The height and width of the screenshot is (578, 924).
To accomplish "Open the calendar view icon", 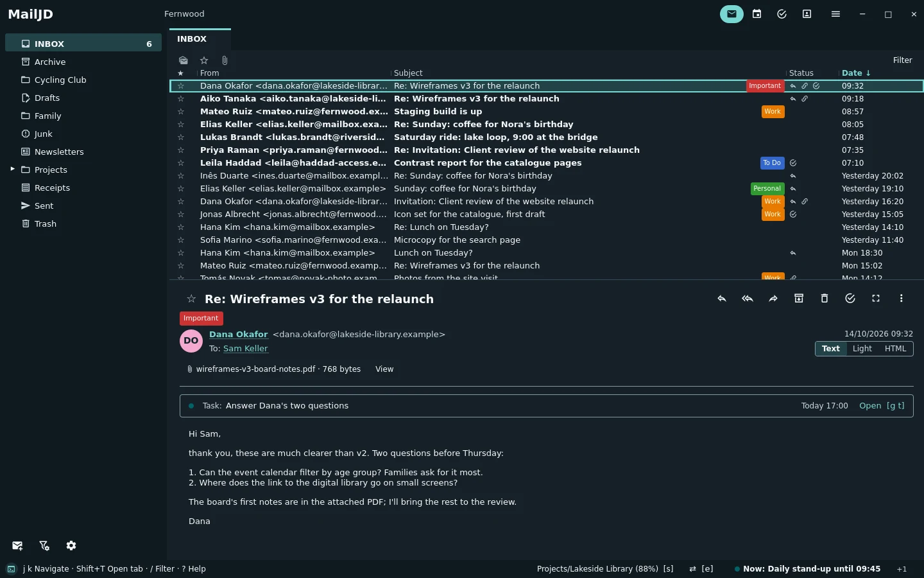I will 757,14.
